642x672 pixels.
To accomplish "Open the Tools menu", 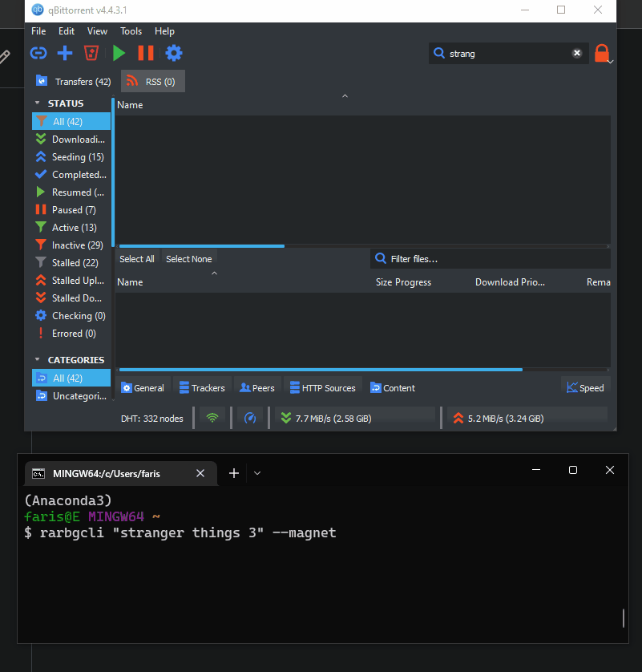I will pyautogui.click(x=131, y=31).
